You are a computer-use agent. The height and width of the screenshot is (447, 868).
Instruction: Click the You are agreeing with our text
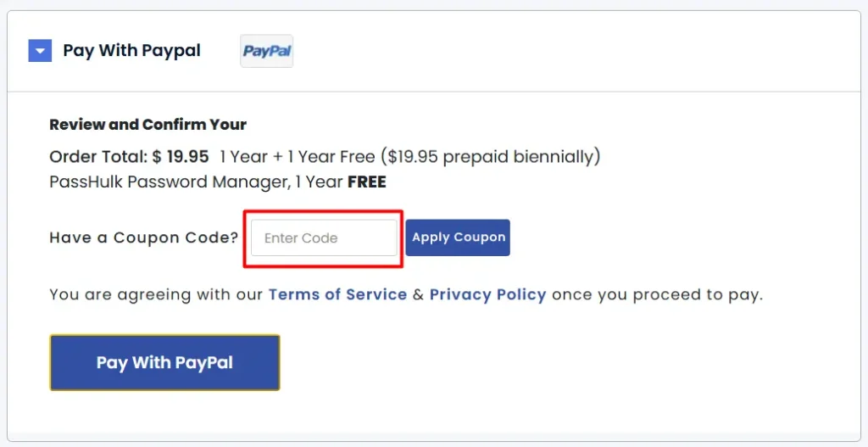coord(157,294)
